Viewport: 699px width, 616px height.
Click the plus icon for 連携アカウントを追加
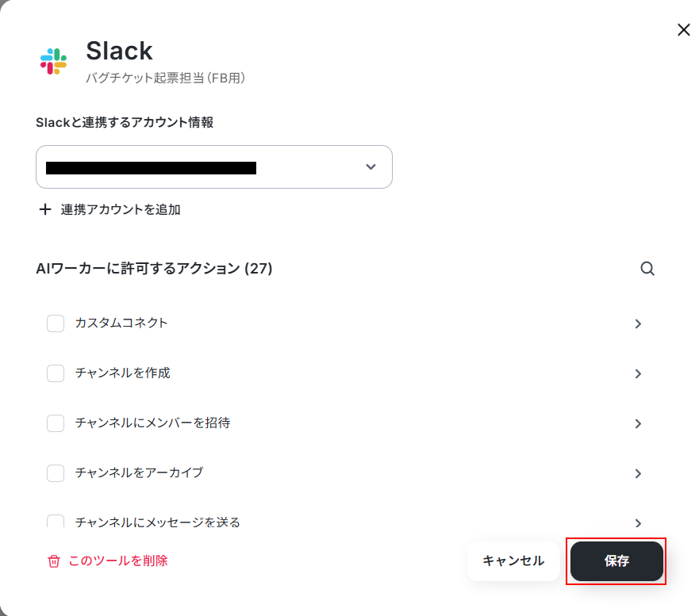[x=45, y=209]
